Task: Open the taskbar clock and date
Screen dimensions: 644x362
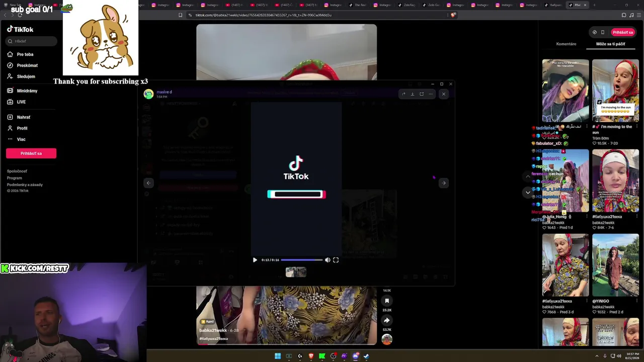Action: (x=632, y=356)
